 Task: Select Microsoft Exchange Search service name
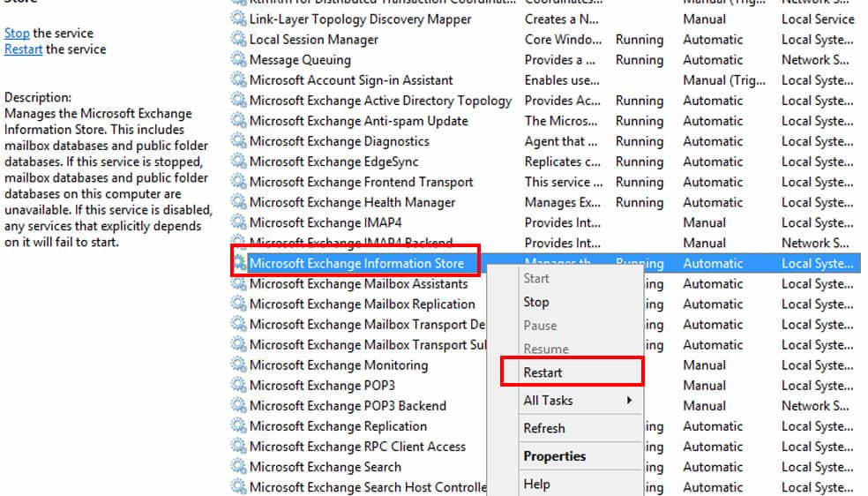pyautogui.click(x=325, y=467)
